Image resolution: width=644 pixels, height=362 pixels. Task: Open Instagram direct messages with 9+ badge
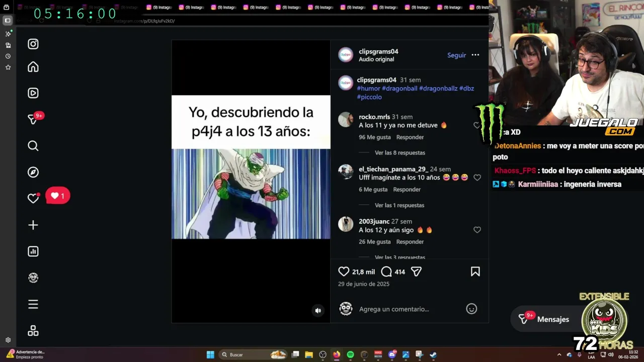point(34,119)
